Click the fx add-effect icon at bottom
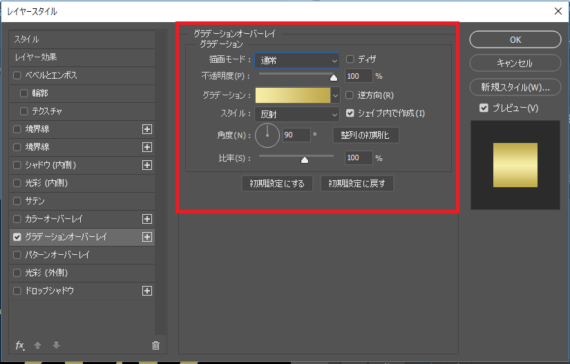570x364 pixels. pyautogui.click(x=20, y=345)
